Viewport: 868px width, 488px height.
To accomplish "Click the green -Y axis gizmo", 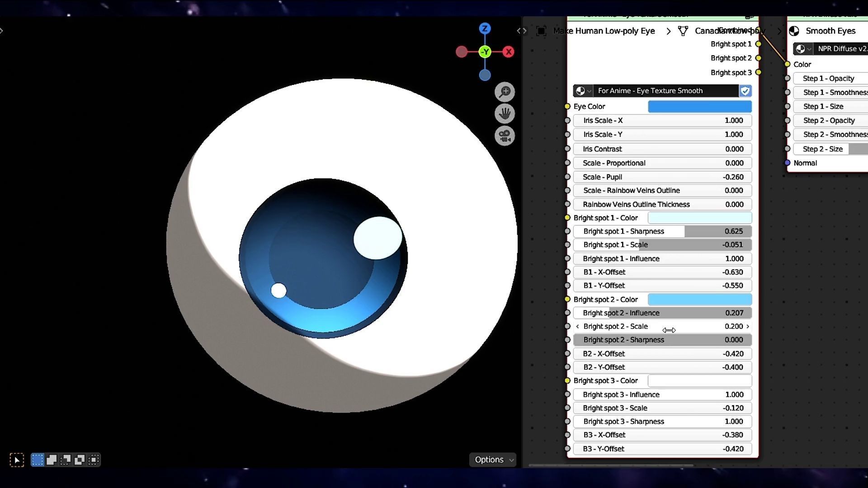I will click(x=485, y=52).
